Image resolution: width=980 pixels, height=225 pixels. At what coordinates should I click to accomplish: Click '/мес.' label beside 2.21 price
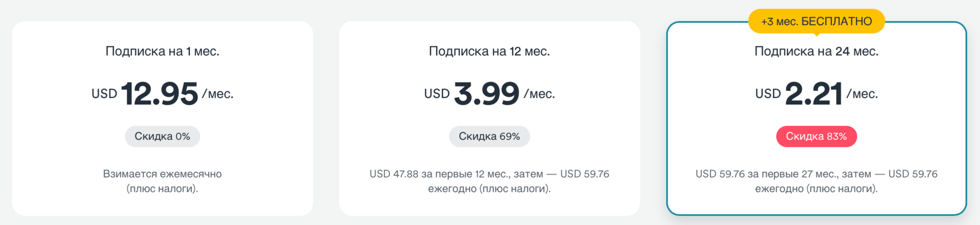pyautogui.click(x=862, y=94)
